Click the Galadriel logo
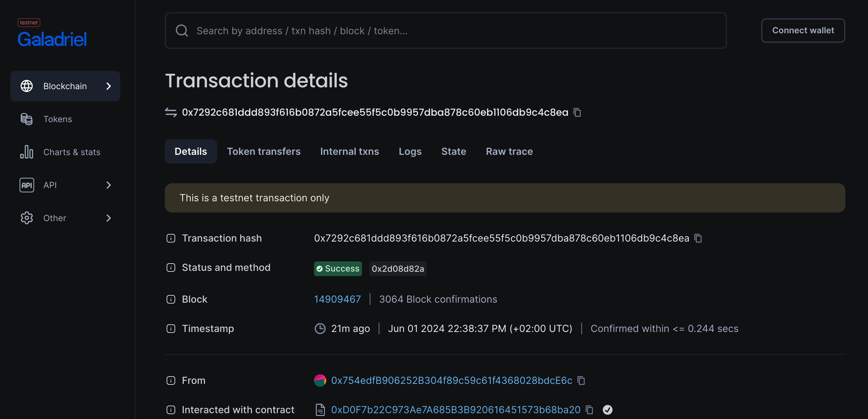 [52, 39]
